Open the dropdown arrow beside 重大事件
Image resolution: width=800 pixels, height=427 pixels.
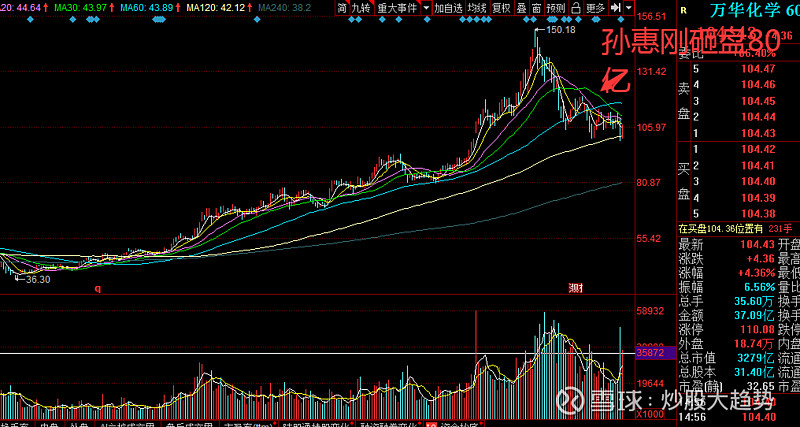point(426,8)
